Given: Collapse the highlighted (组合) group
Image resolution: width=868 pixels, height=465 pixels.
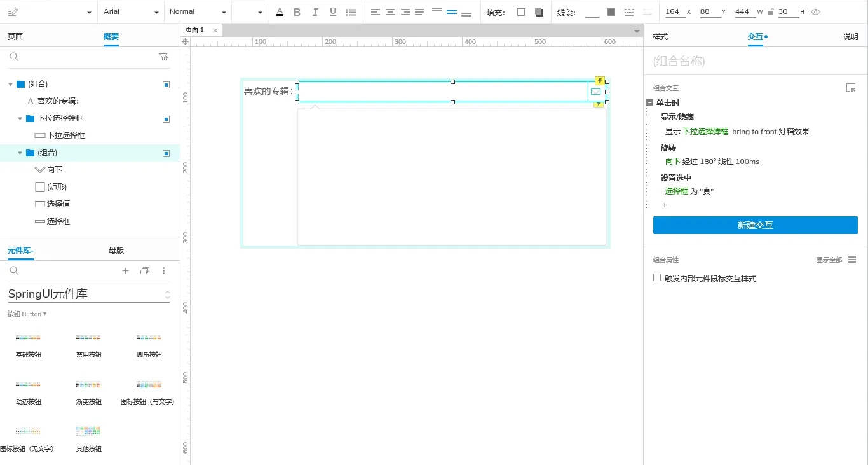Looking at the screenshot, I should pos(20,153).
